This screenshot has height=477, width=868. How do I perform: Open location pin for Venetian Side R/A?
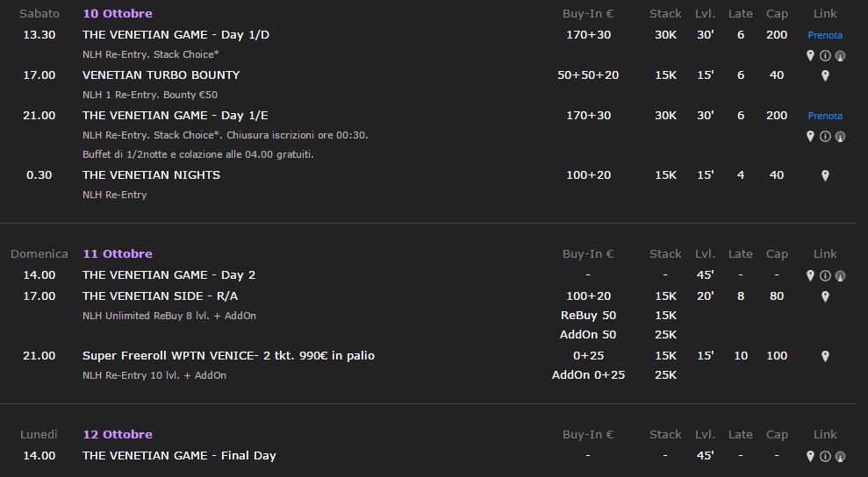(825, 296)
